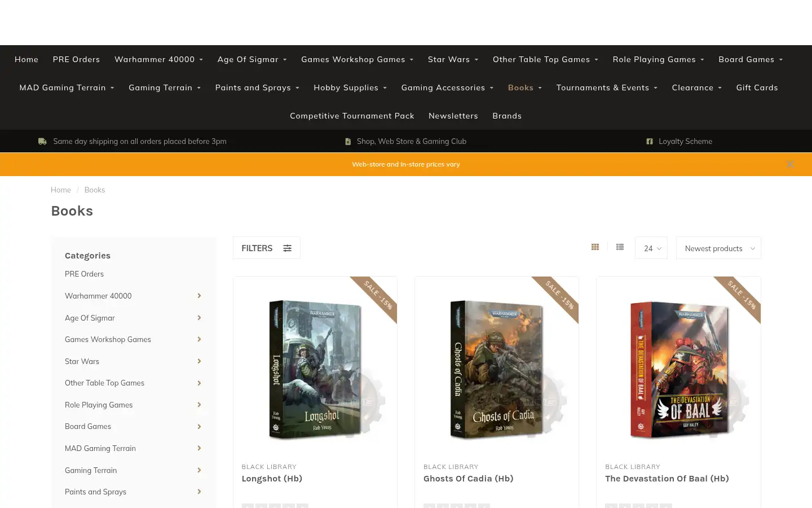Screen dimensions: 812x508
Task: Click Home in the breadcrumb
Action: click(61, 190)
